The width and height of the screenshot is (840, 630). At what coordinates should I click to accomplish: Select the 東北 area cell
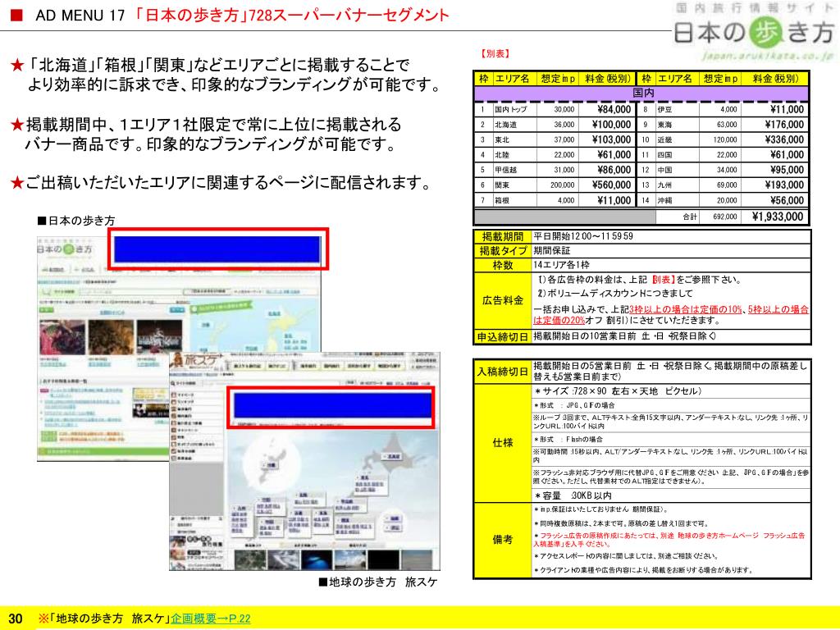point(514,139)
